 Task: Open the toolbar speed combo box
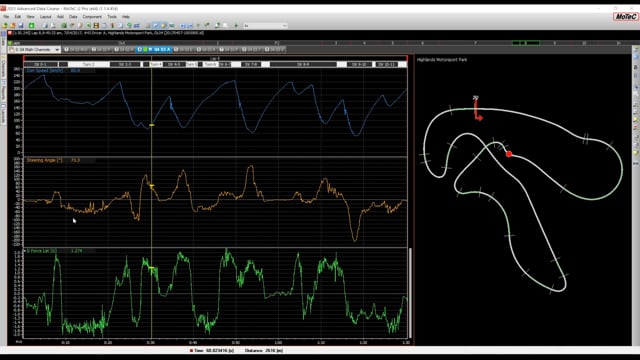coord(266,25)
